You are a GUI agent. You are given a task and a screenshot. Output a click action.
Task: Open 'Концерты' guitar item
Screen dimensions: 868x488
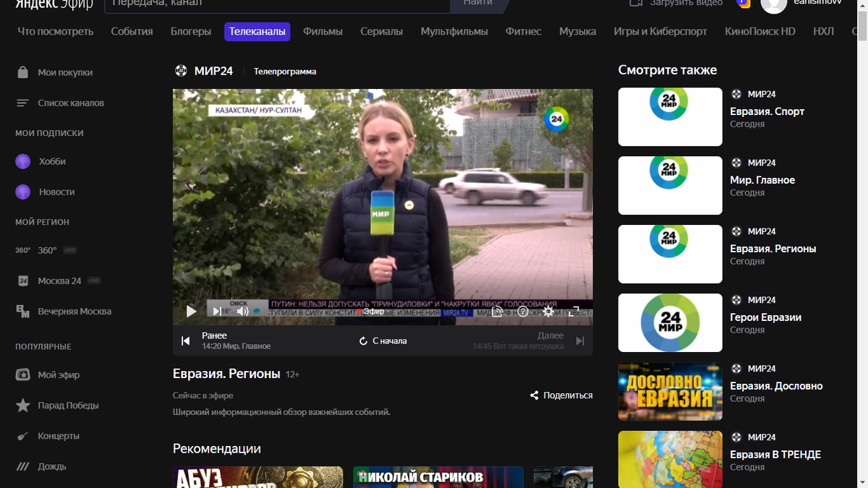[x=48, y=436]
